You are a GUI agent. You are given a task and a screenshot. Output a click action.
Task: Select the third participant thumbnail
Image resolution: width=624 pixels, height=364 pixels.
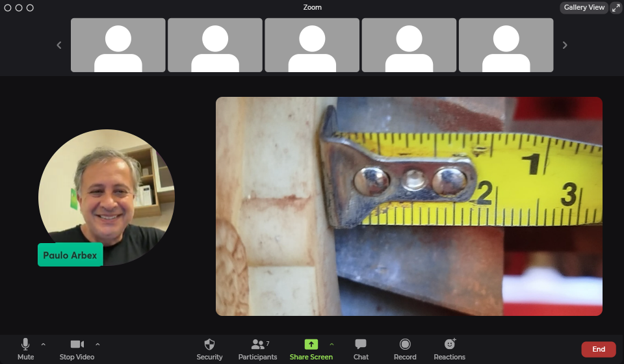pos(311,45)
